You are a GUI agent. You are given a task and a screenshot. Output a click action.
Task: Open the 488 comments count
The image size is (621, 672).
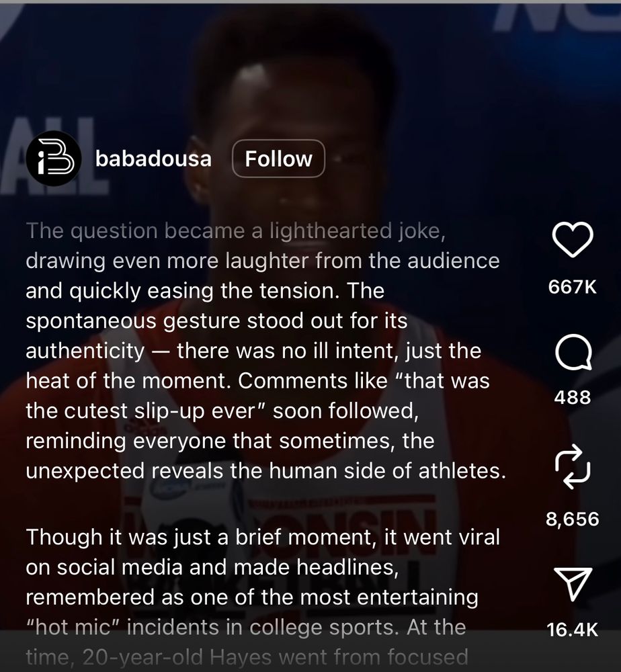coord(573,397)
